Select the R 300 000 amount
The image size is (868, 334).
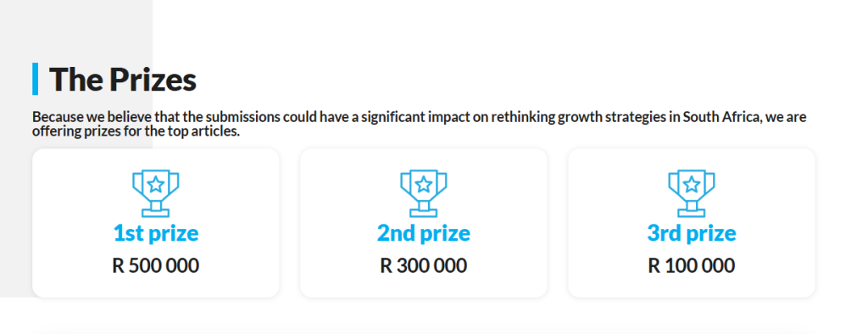pyautogui.click(x=424, y=266)
